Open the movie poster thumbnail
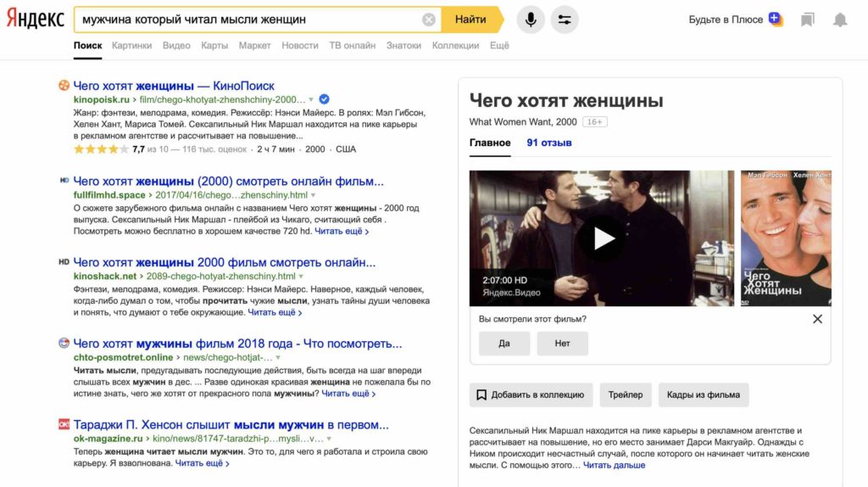The height and width of the screenshot is (487, 868). click(x=786, y=238)
